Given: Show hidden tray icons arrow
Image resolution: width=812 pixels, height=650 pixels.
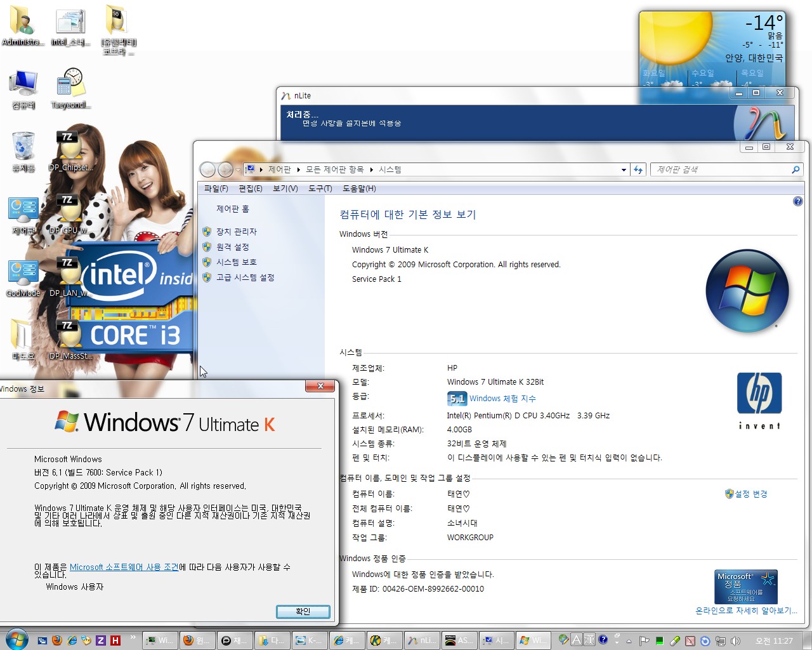Looking at the screenshot, I should tap(629, 641).
